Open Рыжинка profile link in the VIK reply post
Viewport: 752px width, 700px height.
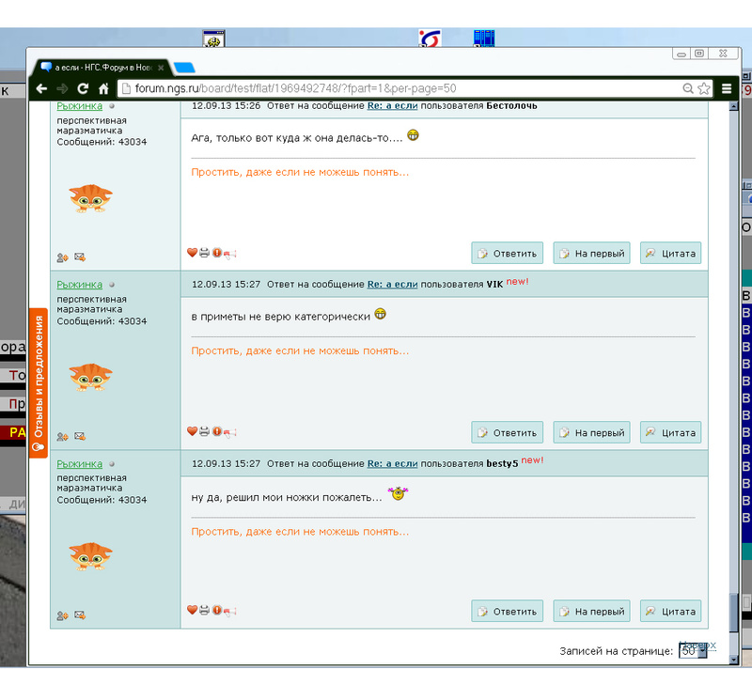[x=80, y=285]
